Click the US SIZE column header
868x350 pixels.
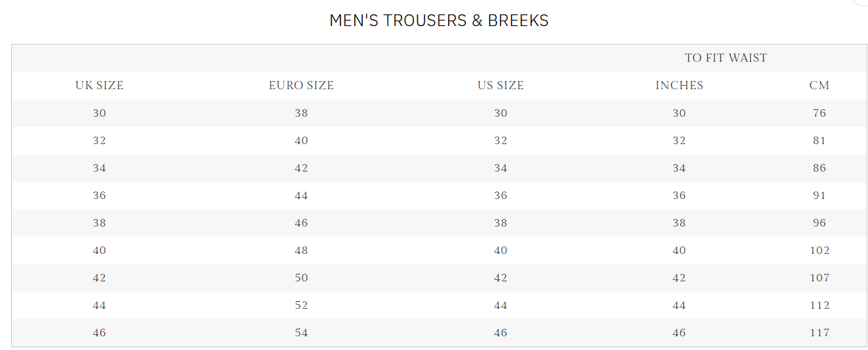coord(500,86)
